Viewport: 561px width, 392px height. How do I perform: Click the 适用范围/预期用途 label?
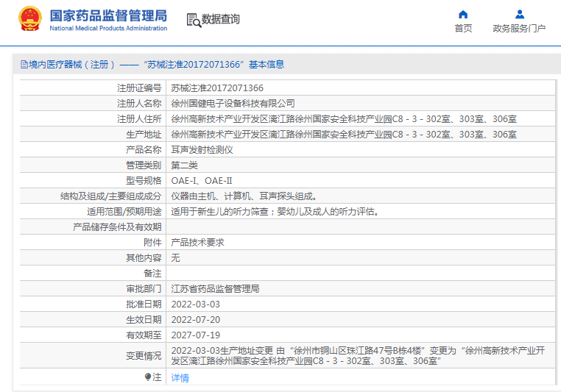click(124, 212)
